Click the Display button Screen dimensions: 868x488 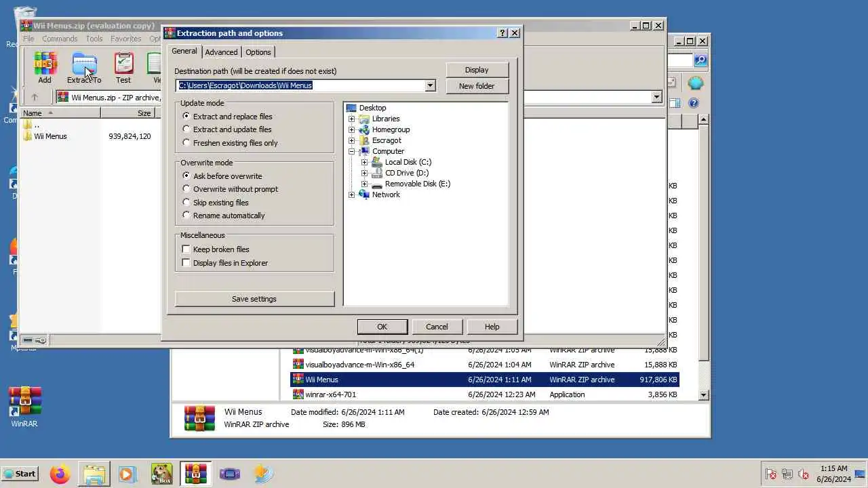(x=477, y=70)
